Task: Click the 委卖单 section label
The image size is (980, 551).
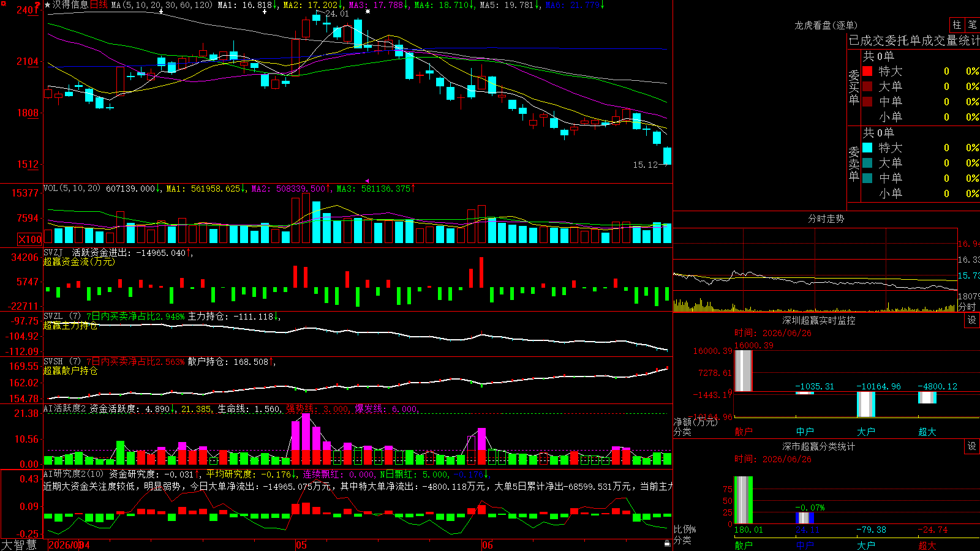Action: [854, 163]
